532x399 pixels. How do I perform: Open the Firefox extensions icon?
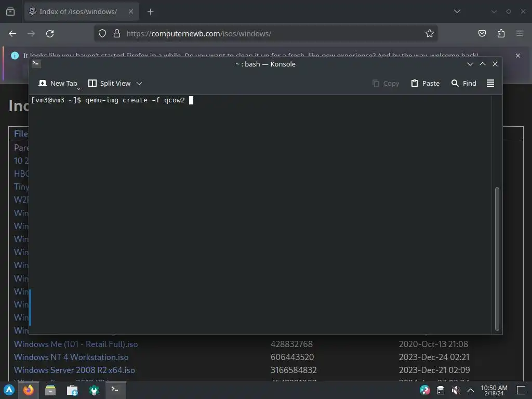pos(501,33)
